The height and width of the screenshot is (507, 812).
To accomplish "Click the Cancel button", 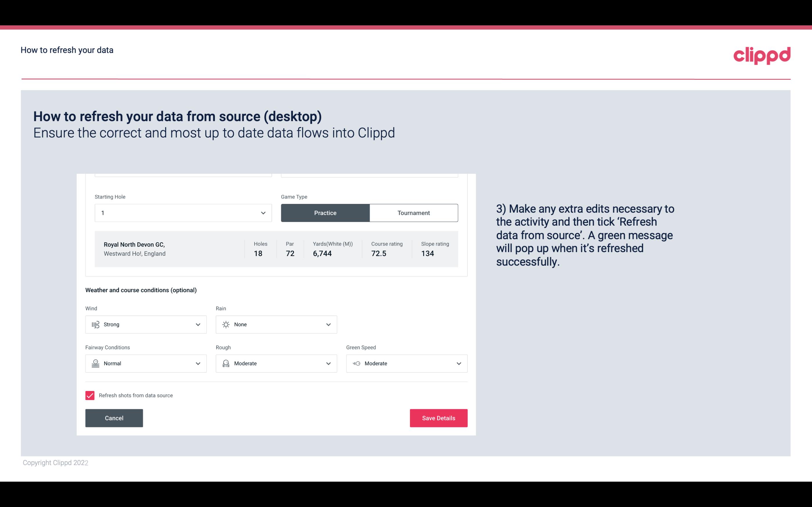I will (x=114, y=418).
